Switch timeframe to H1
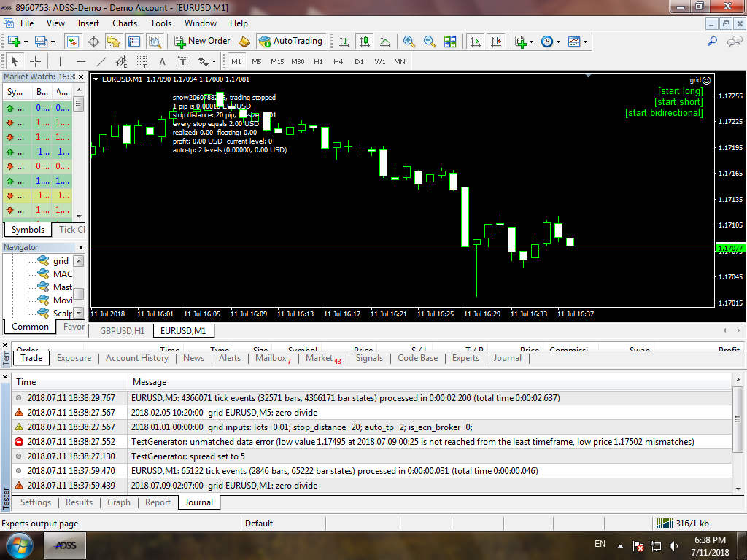The height and width of the screenshot is (560, 747). (x=318, y=61)
